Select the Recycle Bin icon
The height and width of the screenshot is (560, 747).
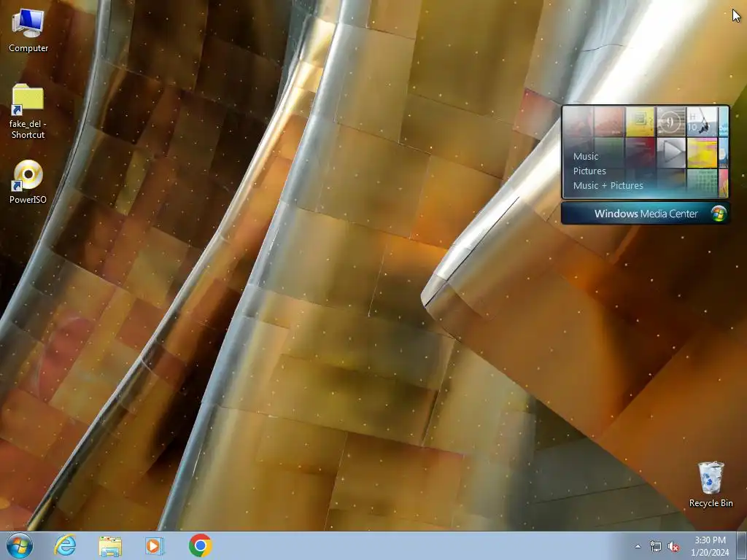(x=711, y=484)
